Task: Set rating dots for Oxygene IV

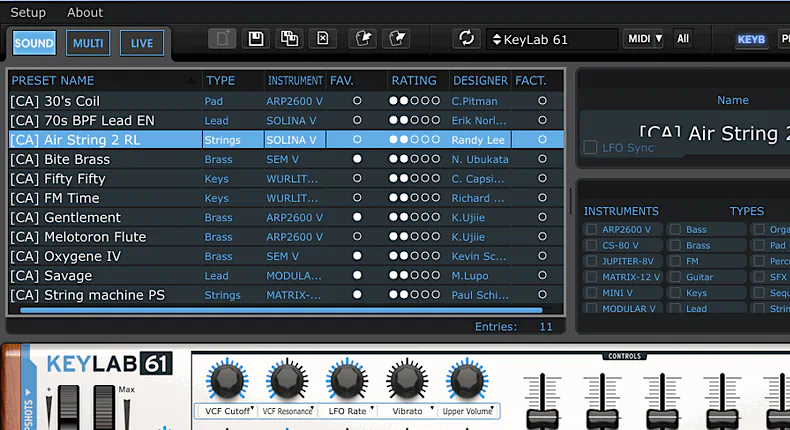Action: click(x=414, y=256)
